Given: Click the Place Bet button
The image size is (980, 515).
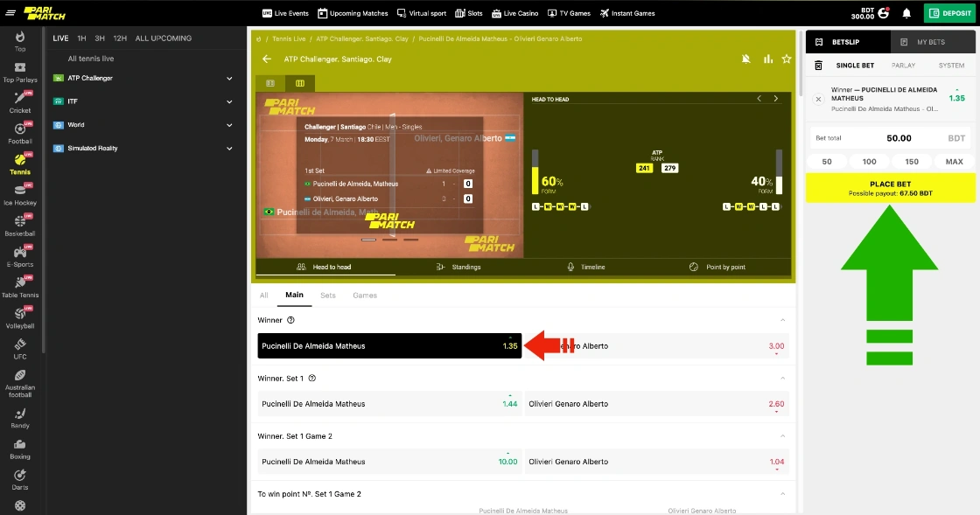Looking at the screenshot, I should pos(890,188).
